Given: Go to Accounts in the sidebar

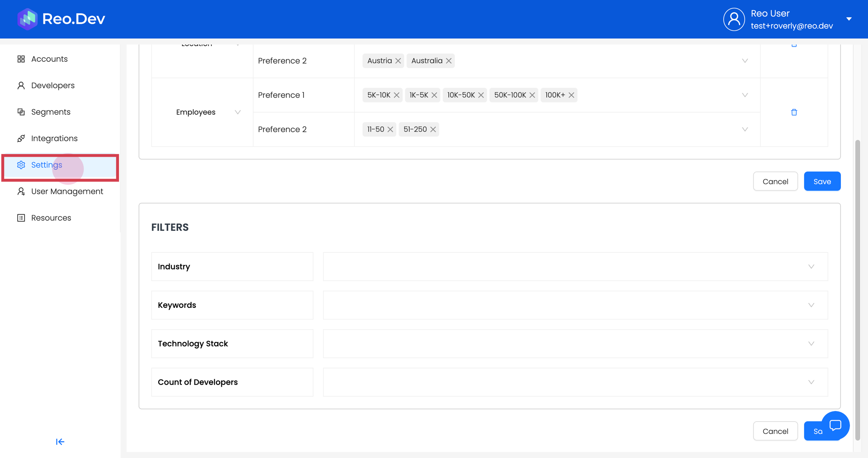Looking at the screenshot, I should coord(49,59).
